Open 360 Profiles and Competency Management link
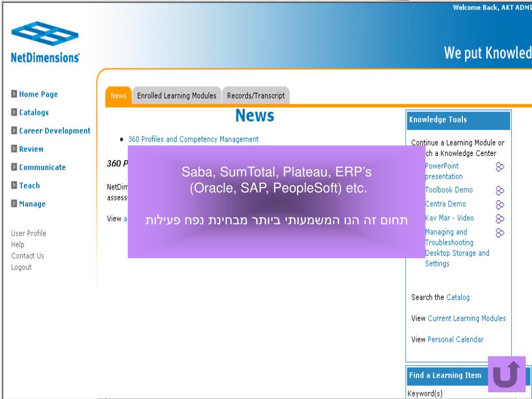532x399 pixels. pos(193,139)
